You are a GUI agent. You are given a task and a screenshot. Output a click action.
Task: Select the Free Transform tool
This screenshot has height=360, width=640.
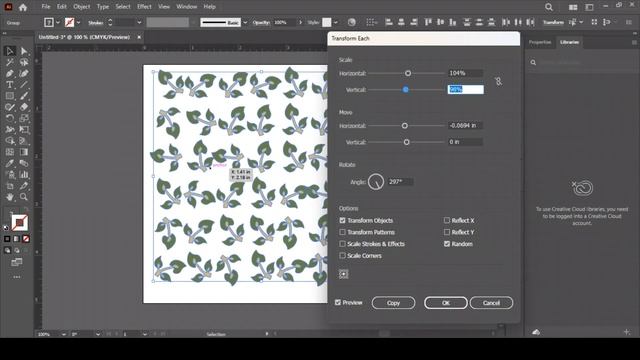pyautogui.click(x=24, y=130)
